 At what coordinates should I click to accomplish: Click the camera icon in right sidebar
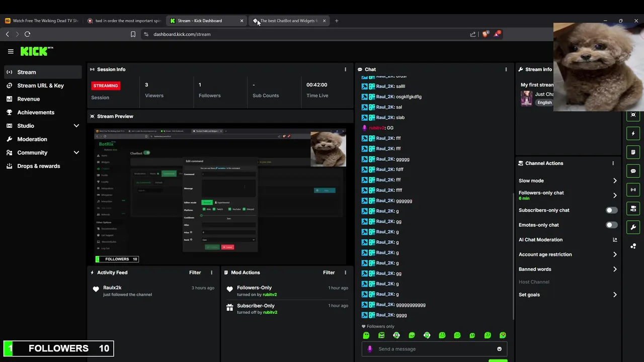(633, 209)
